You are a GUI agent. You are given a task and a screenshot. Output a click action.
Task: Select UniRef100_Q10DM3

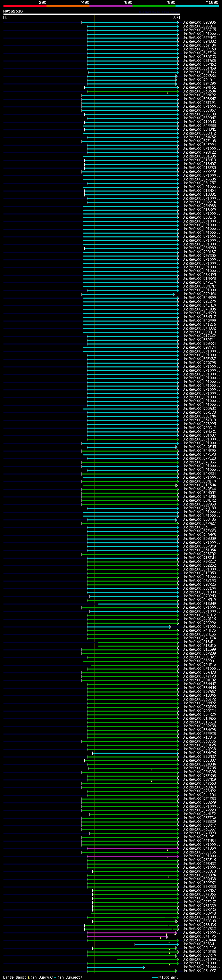click(199, 122)
